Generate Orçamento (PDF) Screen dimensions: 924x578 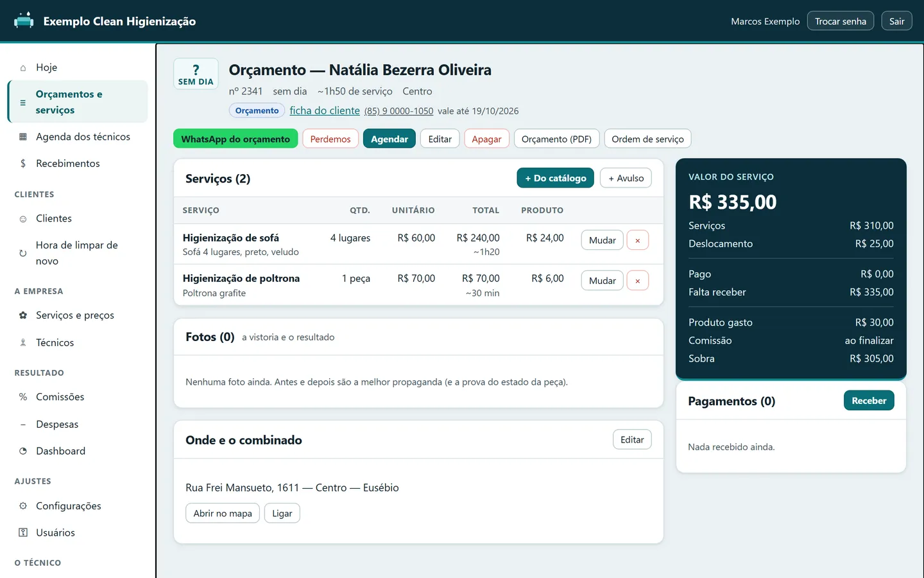coord(557,139)
